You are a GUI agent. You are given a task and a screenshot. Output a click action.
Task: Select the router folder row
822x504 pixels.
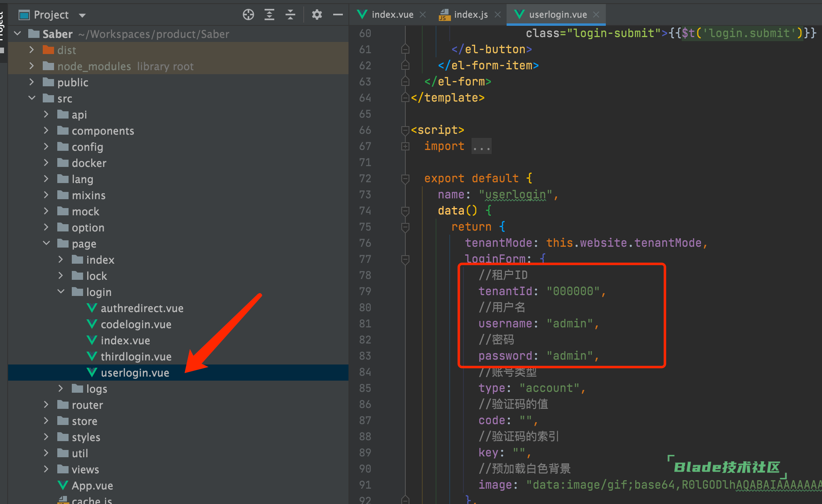click(178, 405)
